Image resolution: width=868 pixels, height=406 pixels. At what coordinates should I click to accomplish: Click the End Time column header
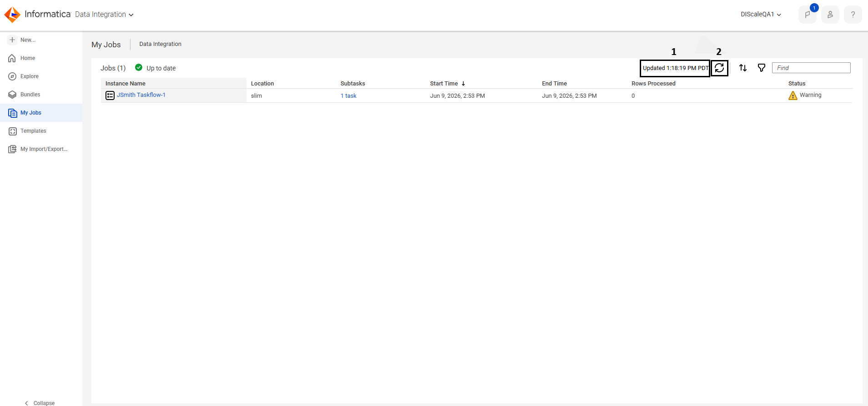[x=554, y=83]
